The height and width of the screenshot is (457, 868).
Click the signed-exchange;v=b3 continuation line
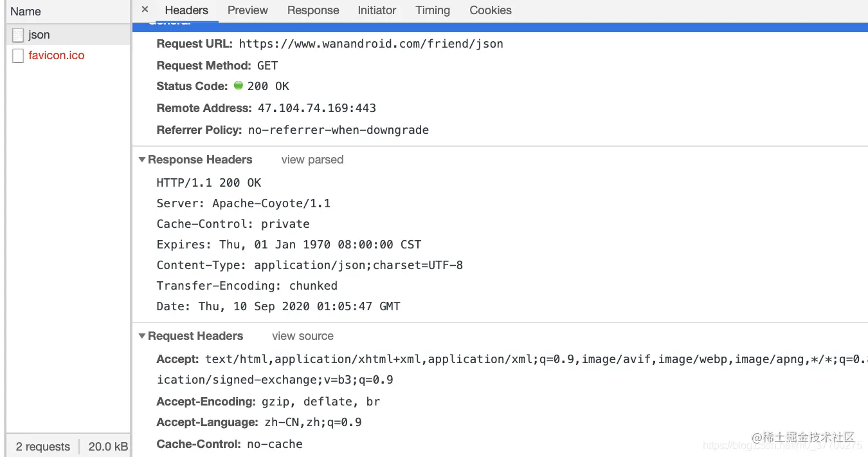click(x=275, y=380)
